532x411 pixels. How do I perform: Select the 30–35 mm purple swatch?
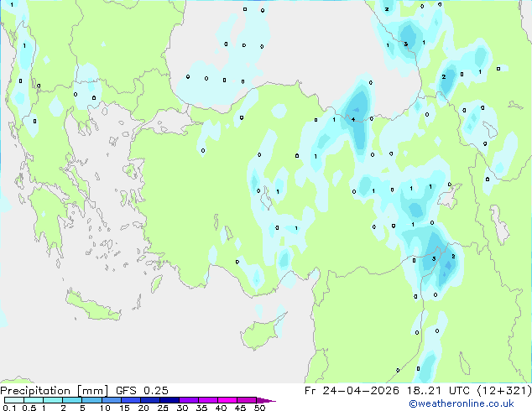click(x=188, y=400)
